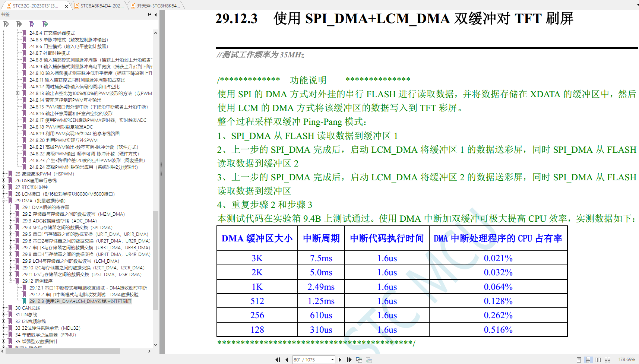Image resolution: width=639 pixels, height=364 pixels.
Task: Click table cell 0.516%
Action: (x=498, y=329)
